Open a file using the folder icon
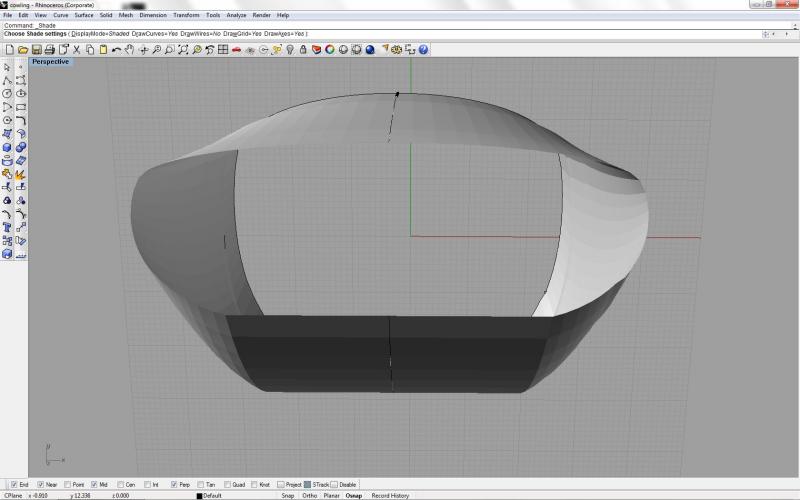This screenshot has height=500, width=800. (x=22, y=49)
